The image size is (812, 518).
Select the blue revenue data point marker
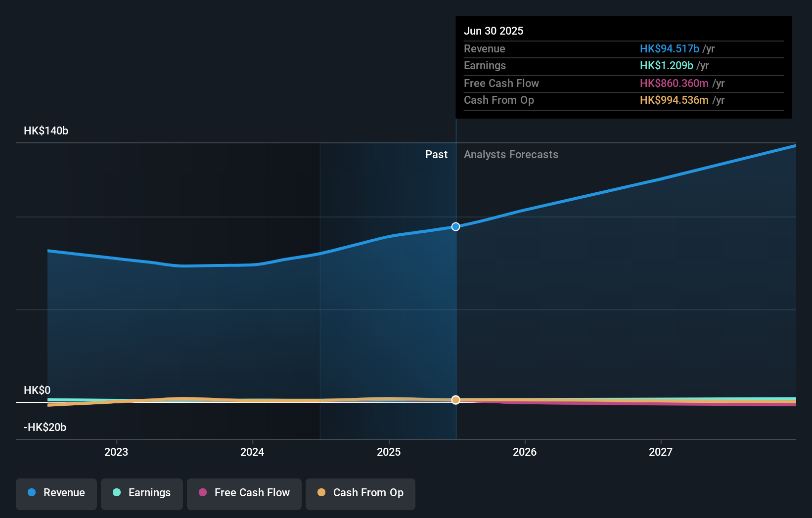tap(455, 227)
